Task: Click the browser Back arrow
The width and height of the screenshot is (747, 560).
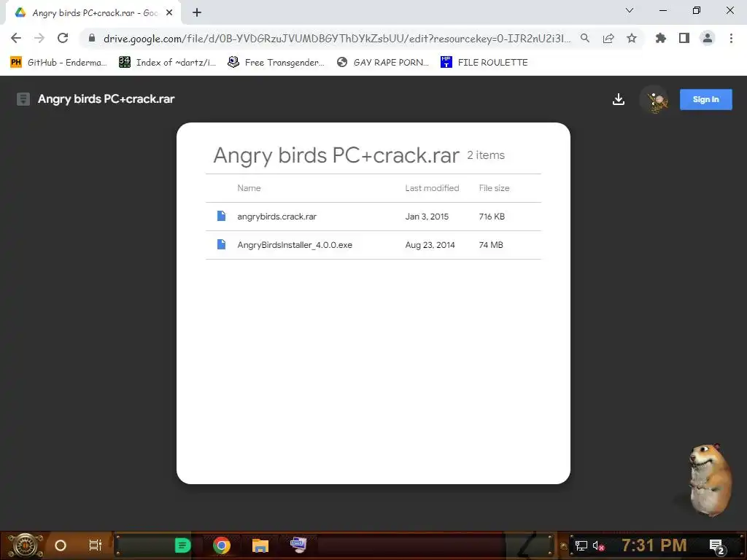Action: tap(16, 38)
